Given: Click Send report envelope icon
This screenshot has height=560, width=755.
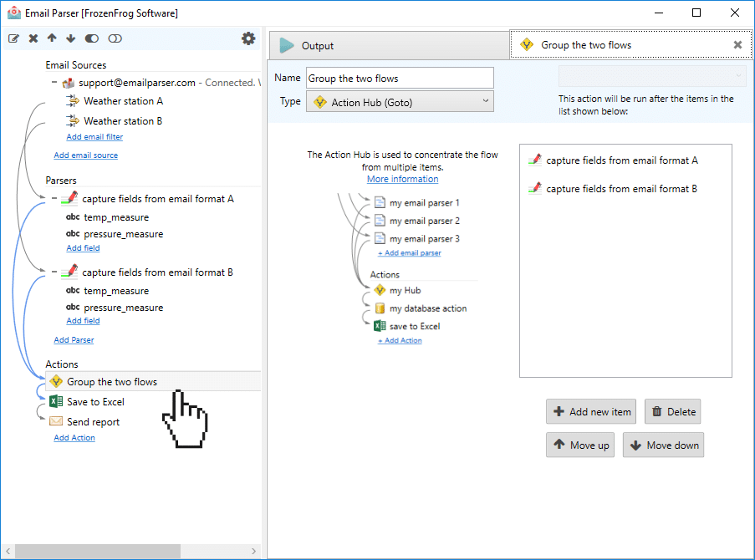Looking at the screenshot, I should [x=56, y=421].
